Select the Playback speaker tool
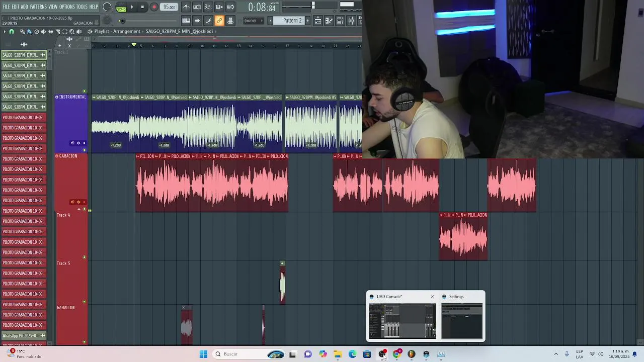 pos(79,32)
